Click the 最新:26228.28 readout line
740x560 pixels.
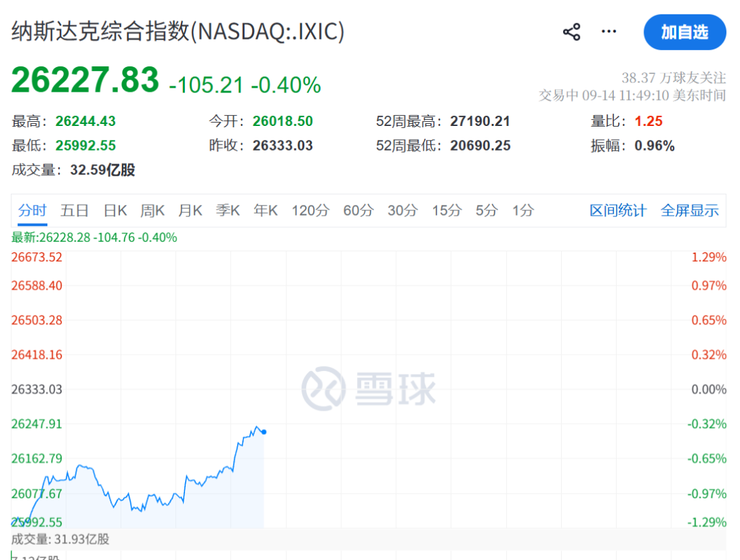(x=94, y=237)
